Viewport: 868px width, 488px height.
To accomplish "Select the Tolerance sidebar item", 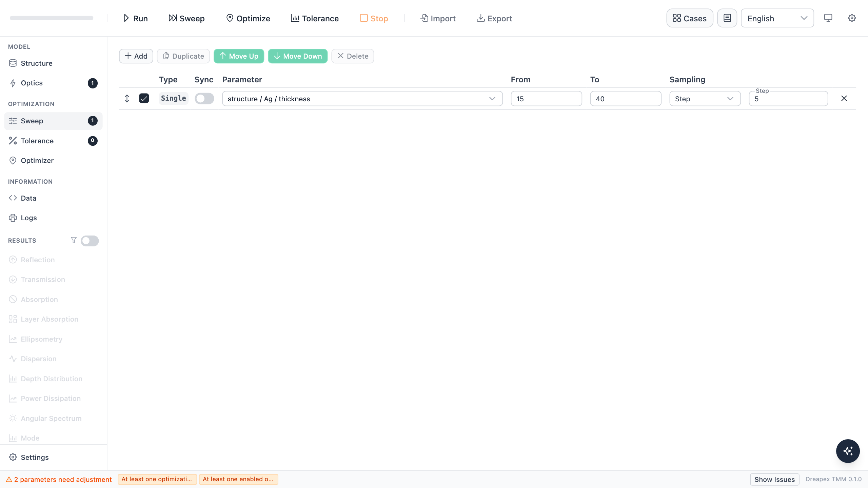I will [x=53, y=141].
